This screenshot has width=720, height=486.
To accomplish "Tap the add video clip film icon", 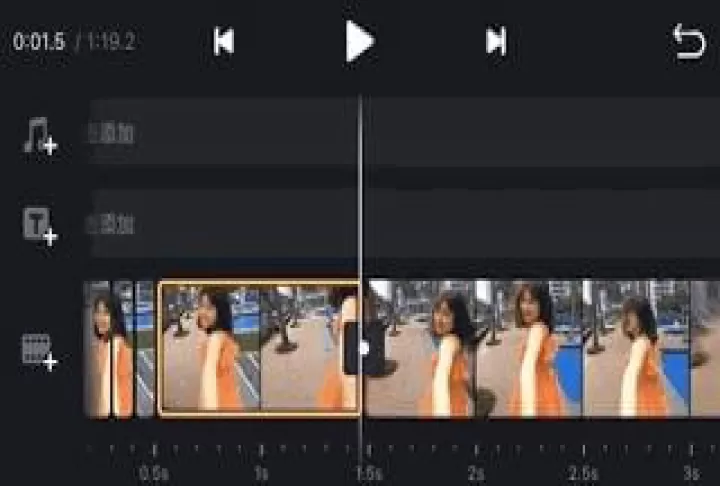I will [40, 350].
